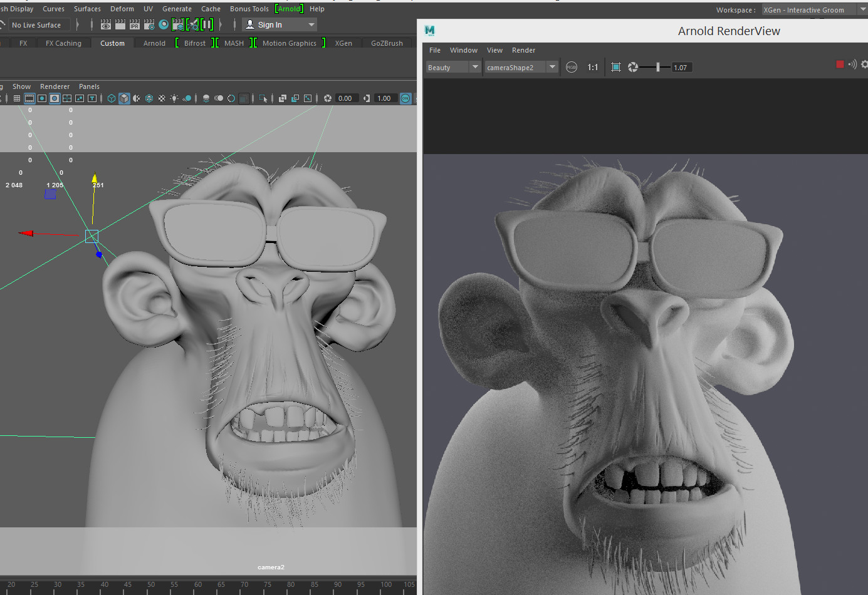Open RenderView Render menu
The width and height of the screenshot is (868, 595).
(x=523, y=50)
